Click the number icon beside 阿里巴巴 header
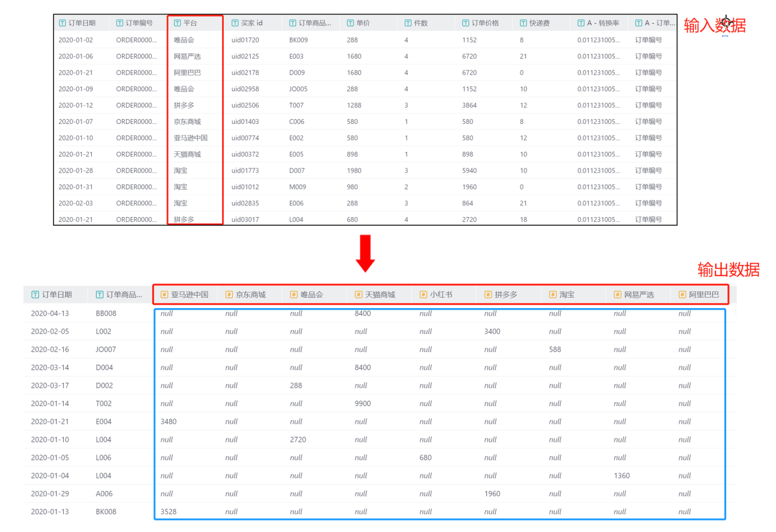 point(682,295)
